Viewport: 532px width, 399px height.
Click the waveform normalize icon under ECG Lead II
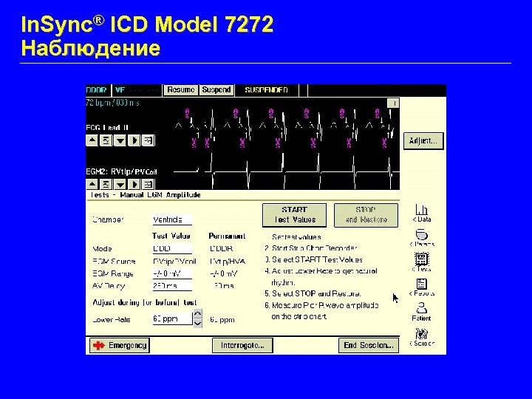(106, 140)
